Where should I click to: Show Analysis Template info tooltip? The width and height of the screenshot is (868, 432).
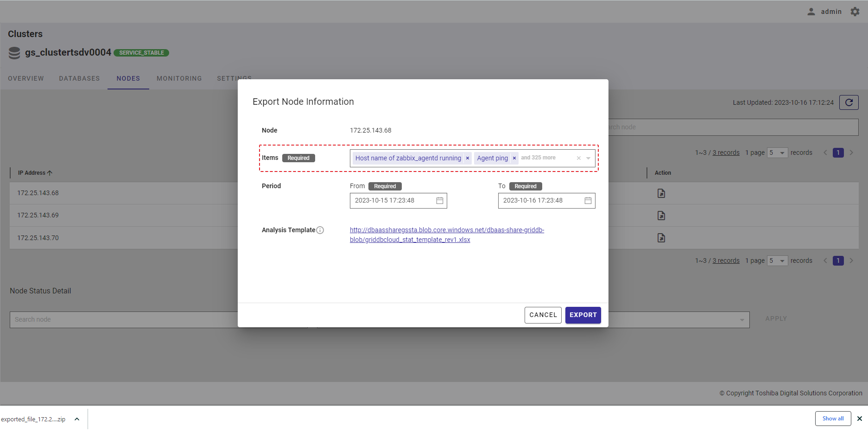tap(320, 230)
